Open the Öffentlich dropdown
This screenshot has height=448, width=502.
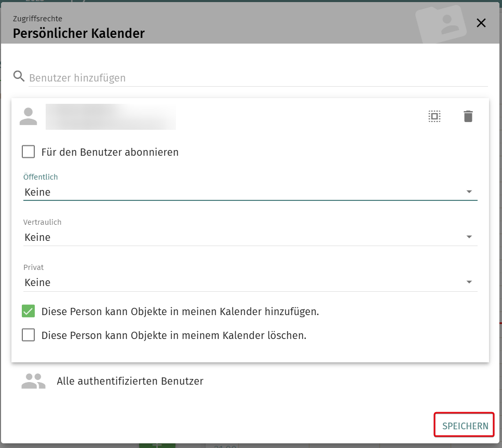[x=469, y=192]
